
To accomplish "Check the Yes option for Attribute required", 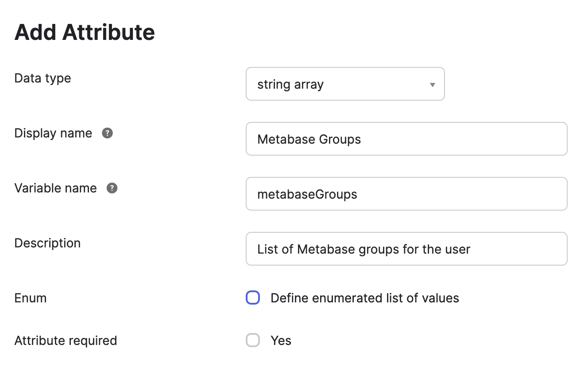I will 253,340.
